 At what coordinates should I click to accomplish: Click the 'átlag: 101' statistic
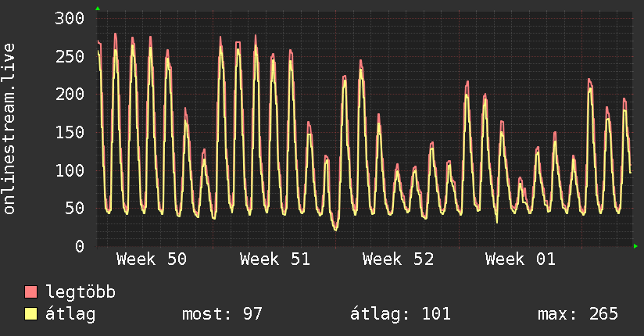click(x=400, y=314)
